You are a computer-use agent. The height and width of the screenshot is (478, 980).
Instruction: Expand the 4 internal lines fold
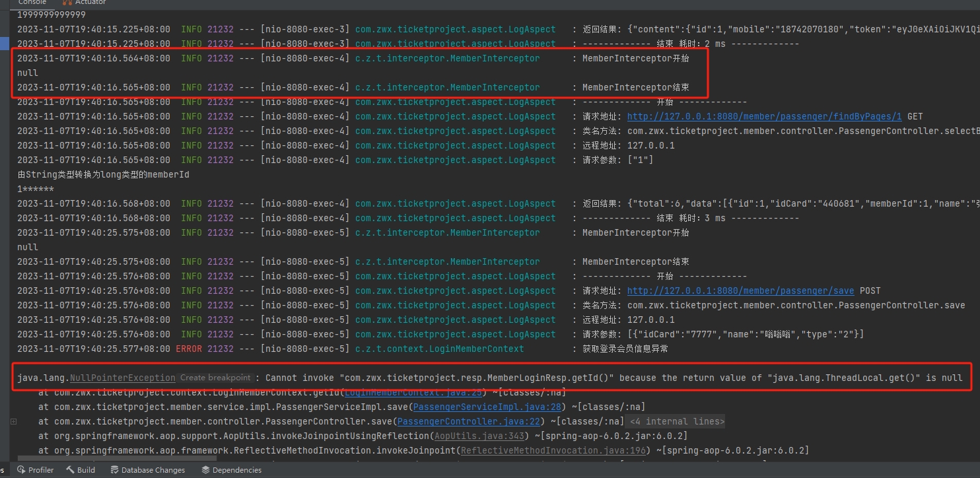[676, 421]
